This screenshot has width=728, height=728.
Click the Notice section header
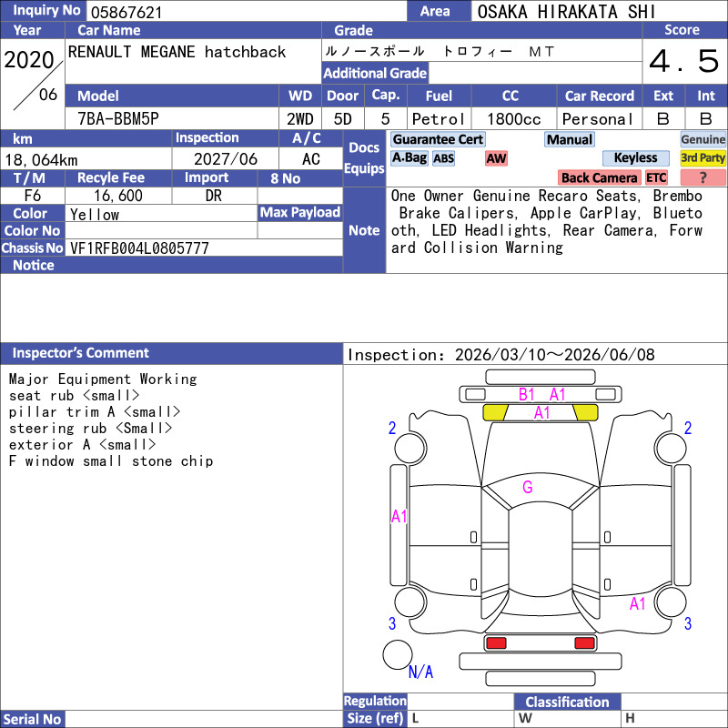(33, 265)
